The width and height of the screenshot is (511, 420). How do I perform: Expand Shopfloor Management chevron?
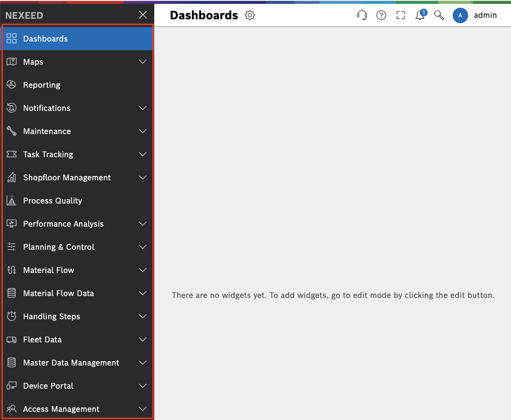tap(143, 177)
